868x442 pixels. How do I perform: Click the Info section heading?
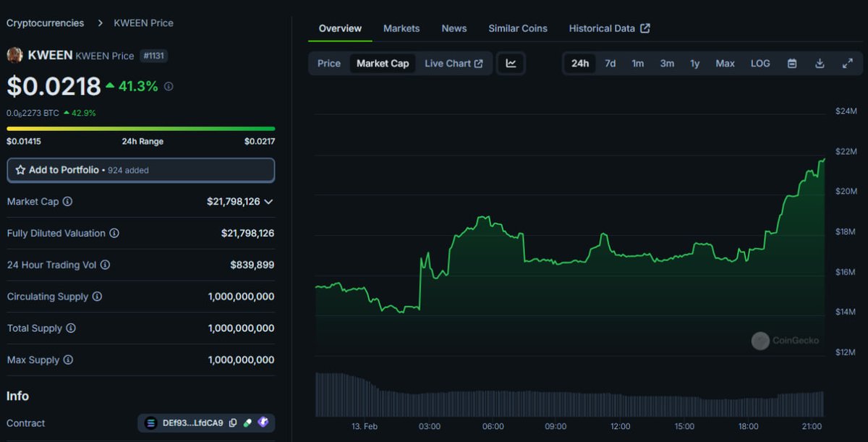pos(18,396)
